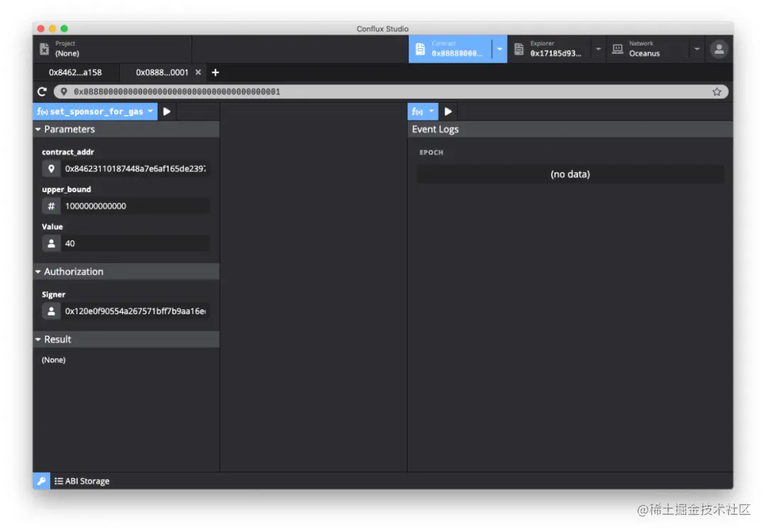Open the set_sponsor_for_gas function dropdown

pyautogui.click(x=95, y=111)
